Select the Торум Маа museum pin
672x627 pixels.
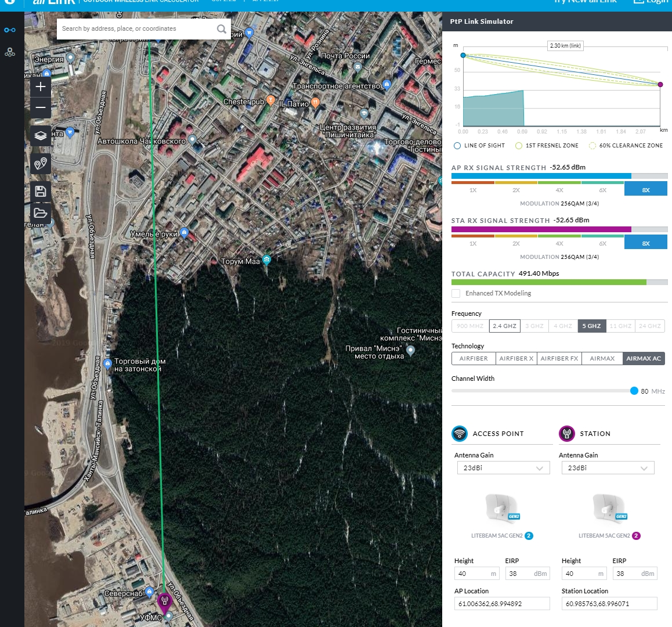[x=266, y=260]
